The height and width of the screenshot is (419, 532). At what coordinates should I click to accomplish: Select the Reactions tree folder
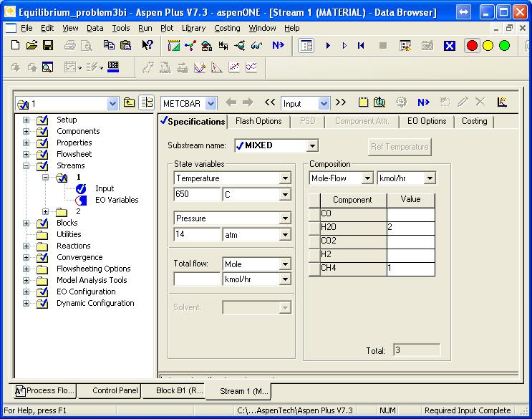[x=73, y=246]
